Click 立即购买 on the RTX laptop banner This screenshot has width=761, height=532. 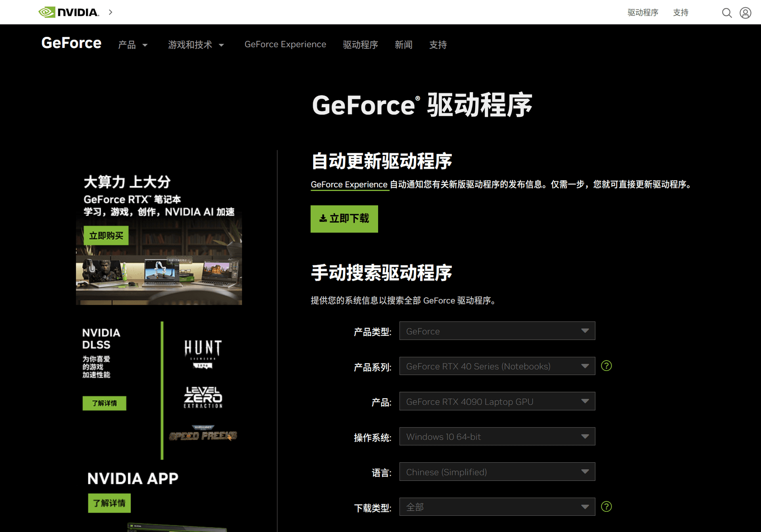click(105, 235)
